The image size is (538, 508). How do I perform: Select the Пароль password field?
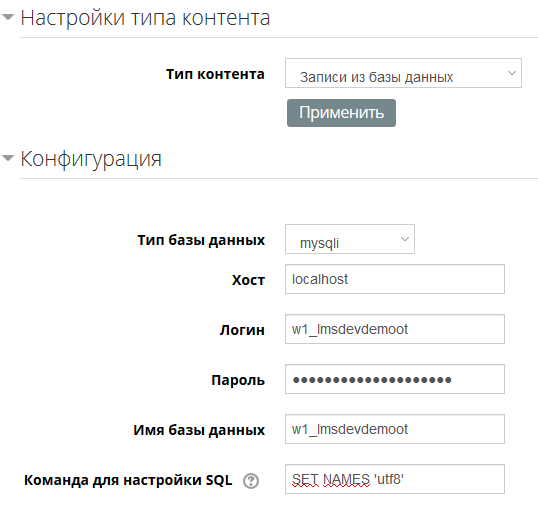[395, 379]
